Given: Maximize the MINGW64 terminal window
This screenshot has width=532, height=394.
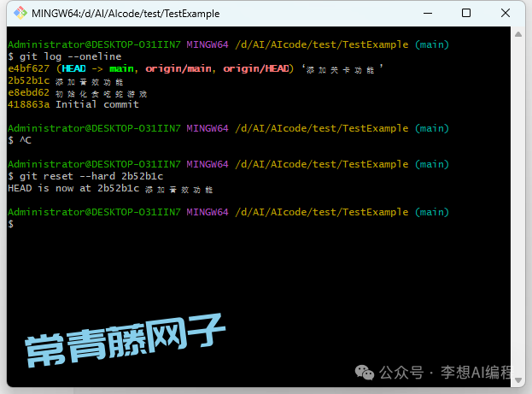Looking at the screenshot, I should 466,14.
